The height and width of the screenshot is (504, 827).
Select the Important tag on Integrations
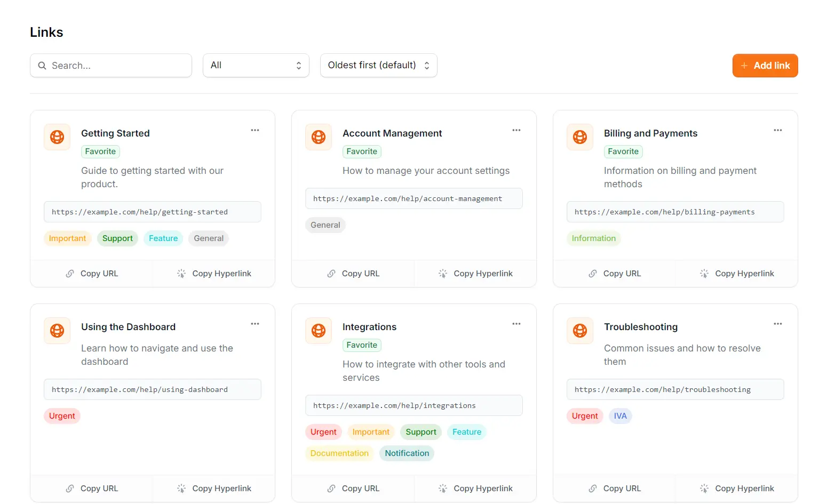pyautogui.click(x=371, y=432)
